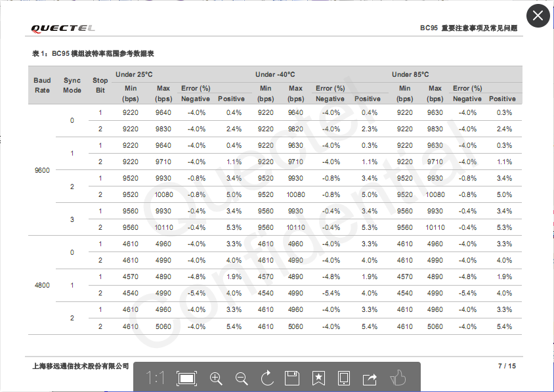Click the footer "上海移远通信技术股份有限公司"
The width and height of the screenshot is (554, 392).
81,366
